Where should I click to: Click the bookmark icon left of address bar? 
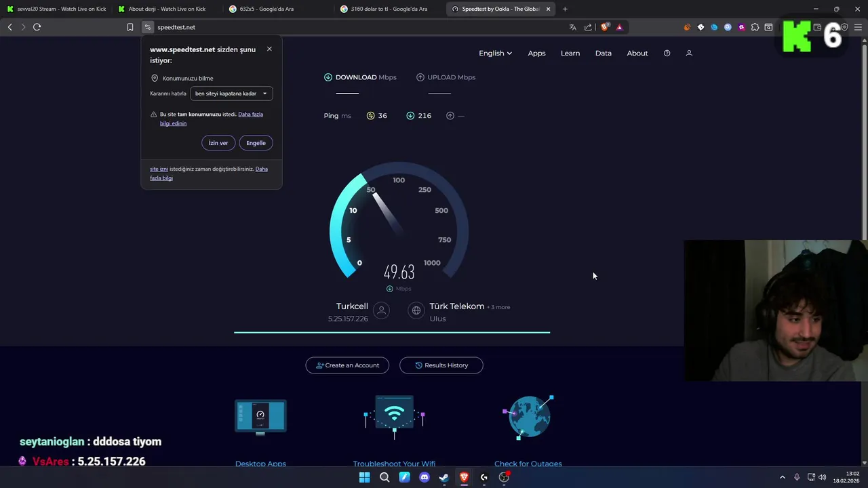pos(130,27)
